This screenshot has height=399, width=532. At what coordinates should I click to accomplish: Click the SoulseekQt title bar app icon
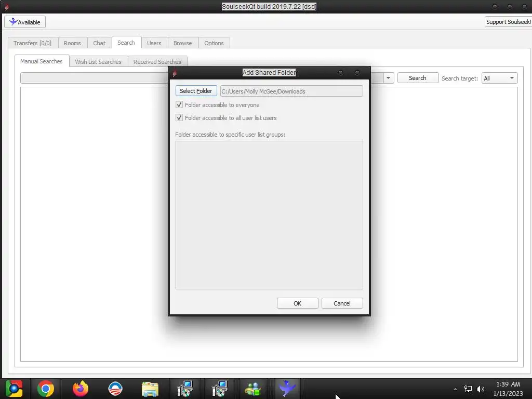click(7, 7)
